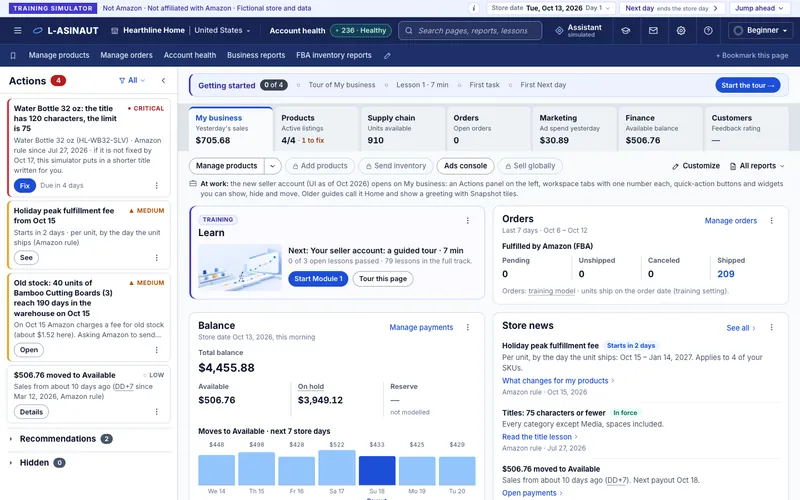The width and height of the screenshot is (800, 500).
Task: Expand the Hidden section
Action: pyautogui.click(x=37, y=463)
